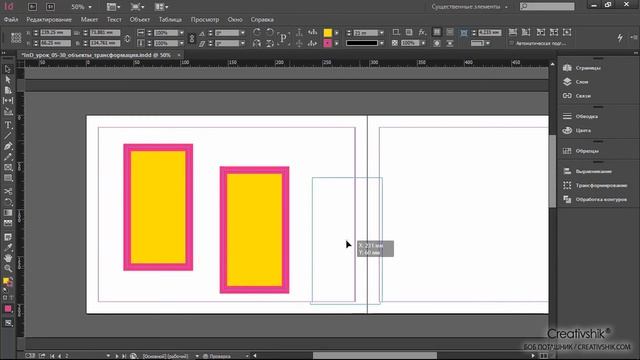The image size is (640, 360).
Task: Select the Page tool
Action: (8, 90)
